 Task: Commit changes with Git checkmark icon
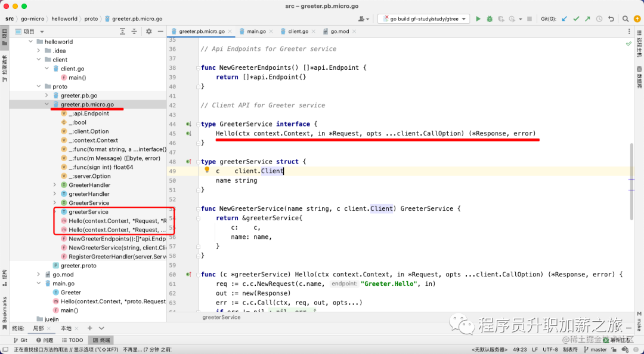[x=576, y=19]
